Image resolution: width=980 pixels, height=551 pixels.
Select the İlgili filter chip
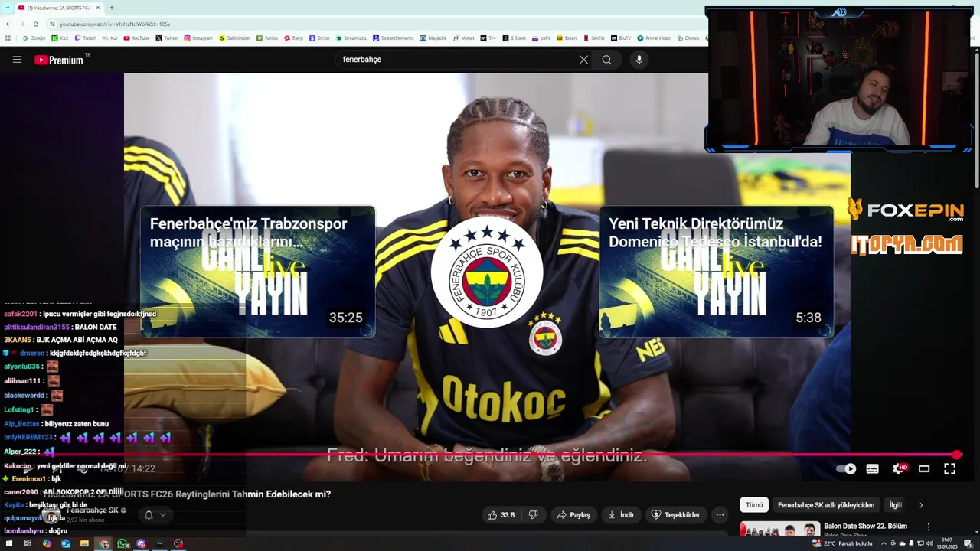[x=894, y=505]
